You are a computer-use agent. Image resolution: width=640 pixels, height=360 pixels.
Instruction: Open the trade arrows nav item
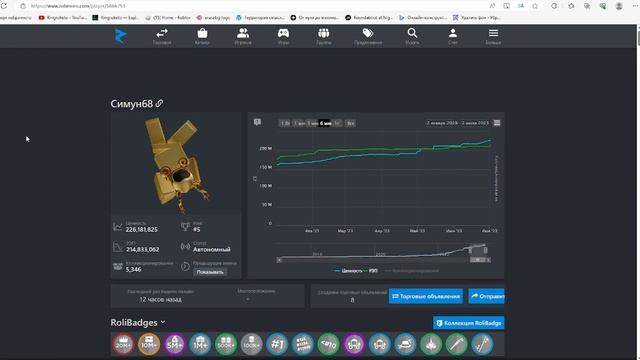[162, 36]
